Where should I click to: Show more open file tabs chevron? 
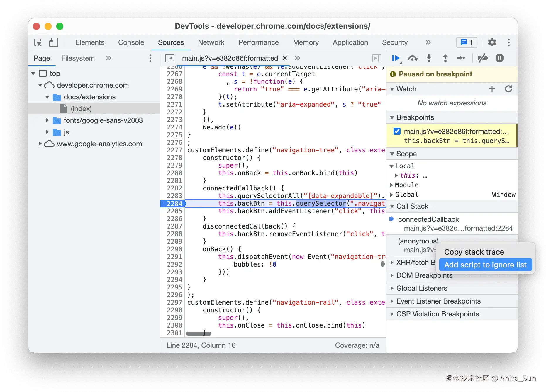click(298, 58)
